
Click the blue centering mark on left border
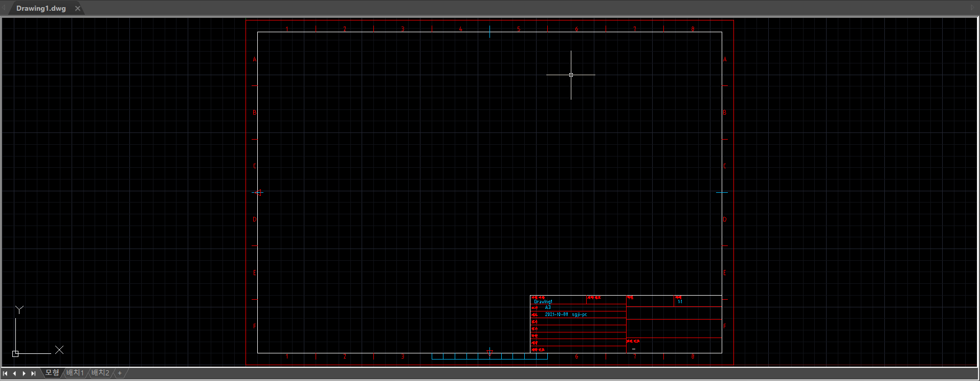[x=258, y=193]
